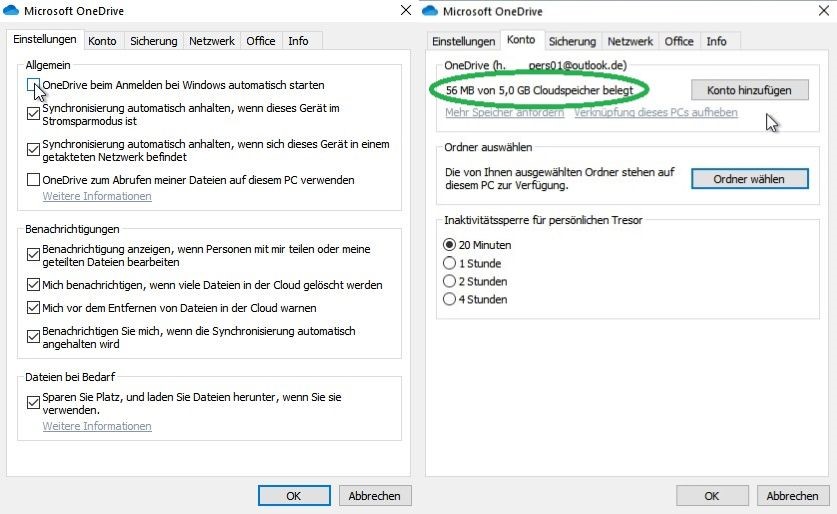
Task: Close the right Microsoft OneDrive window
Action: tap(824, 11)
